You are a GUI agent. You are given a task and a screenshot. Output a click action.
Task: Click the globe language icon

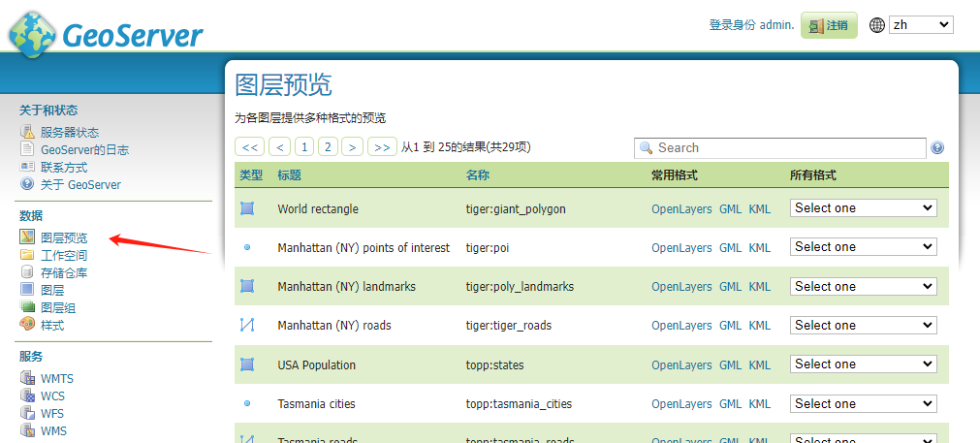(877, 25)
